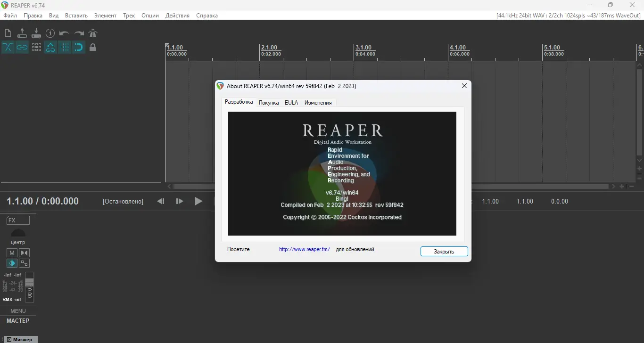Toggle item grouping on the toolbar
644x343 pixels.
click(x=22, y=47)
